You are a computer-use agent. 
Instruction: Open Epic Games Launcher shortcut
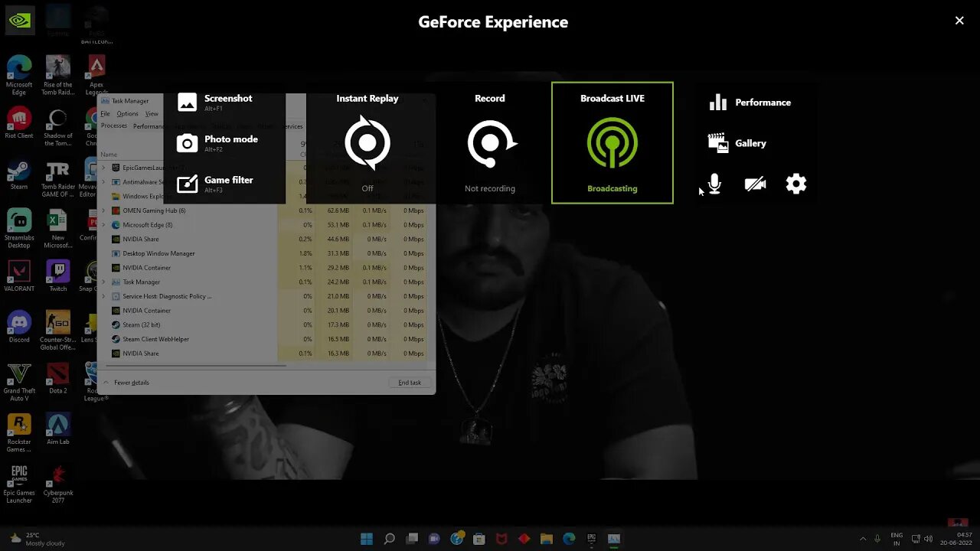(x=19, y=484)
